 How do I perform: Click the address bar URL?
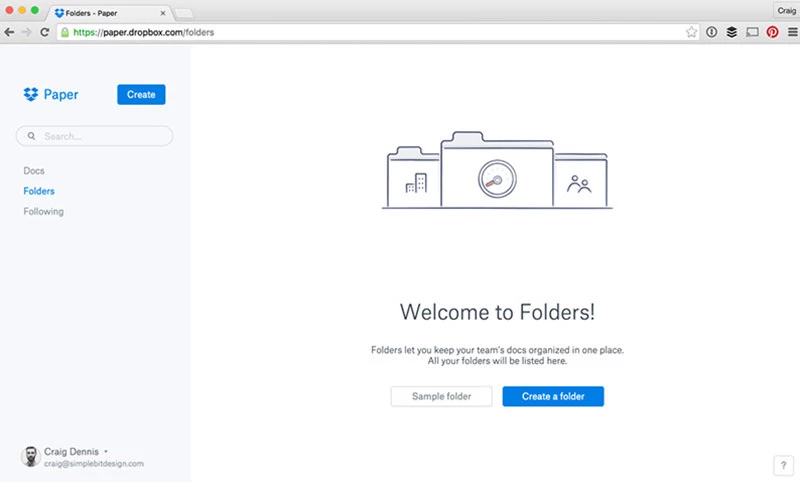point(144,32)
